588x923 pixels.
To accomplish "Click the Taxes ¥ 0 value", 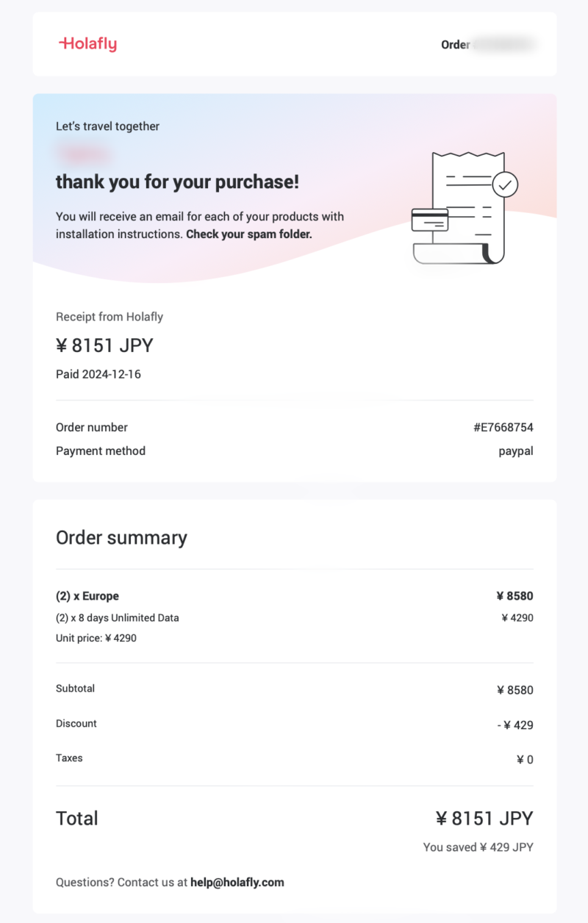I will pos(525,760).
